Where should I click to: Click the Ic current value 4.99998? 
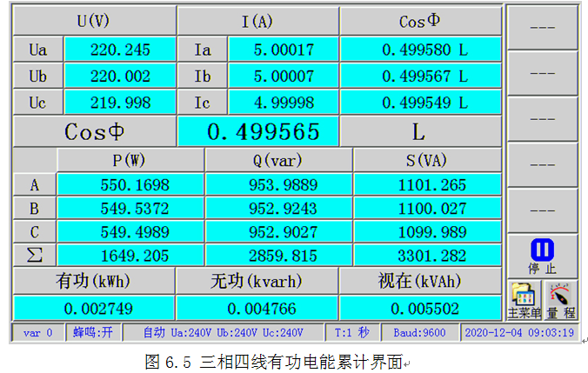tap(284, 103)
